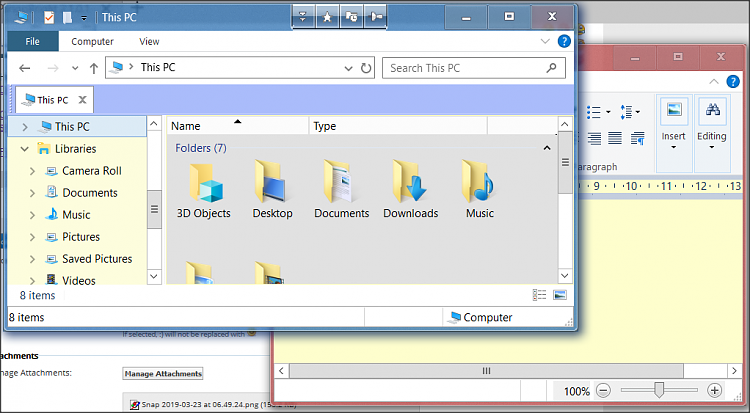Justify text in WordPad paragraph group
750x413 pixels.
[615, 138]
